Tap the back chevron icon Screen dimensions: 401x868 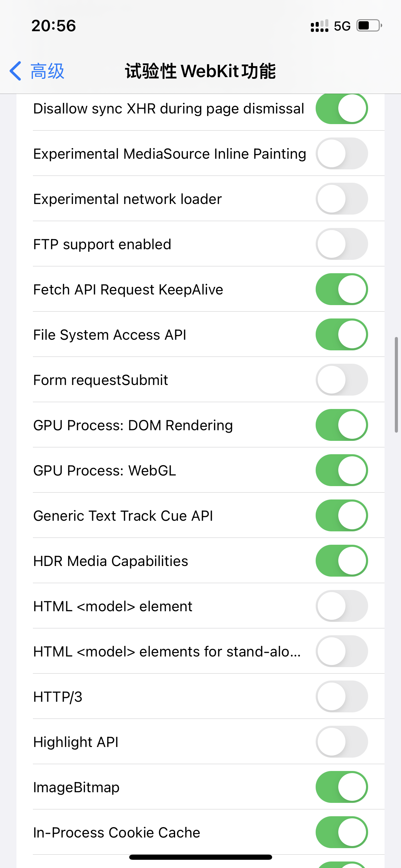(x=16, y=71)
